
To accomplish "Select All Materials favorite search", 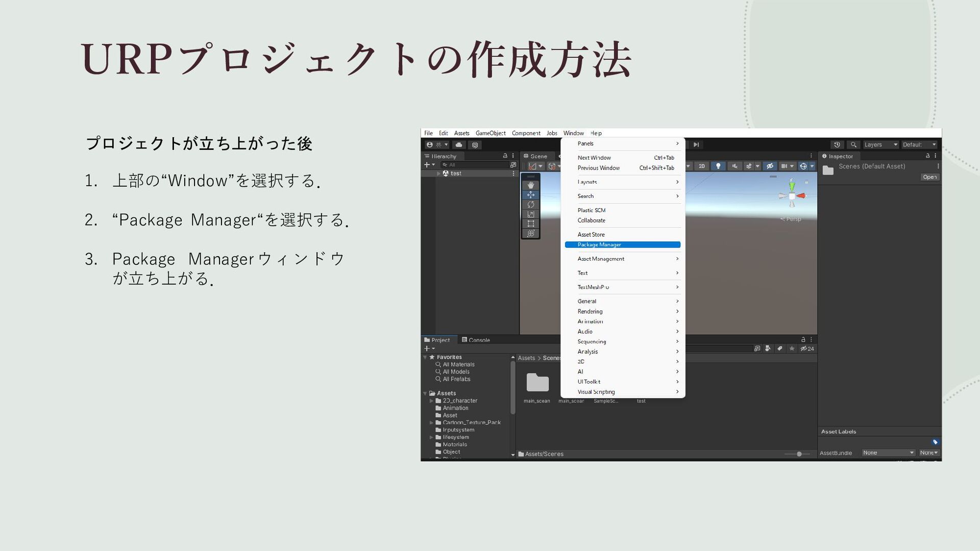I will pos(455,365).
